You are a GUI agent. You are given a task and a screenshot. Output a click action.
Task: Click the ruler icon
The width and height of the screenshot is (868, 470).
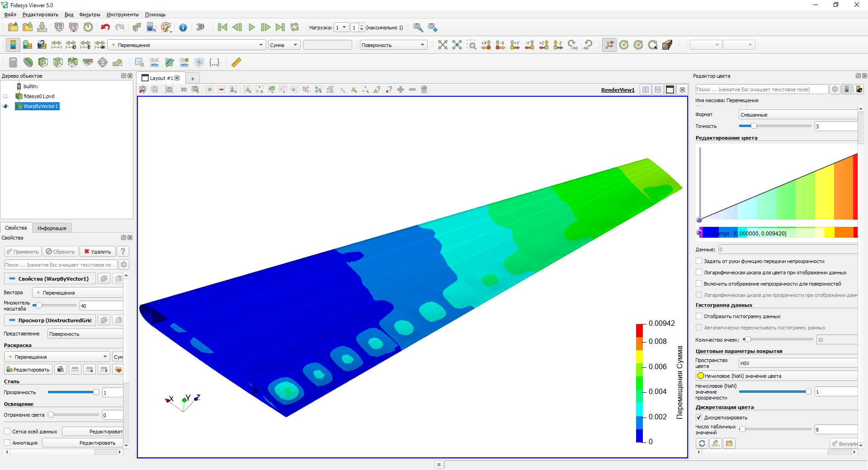click(x=236, y=62)
